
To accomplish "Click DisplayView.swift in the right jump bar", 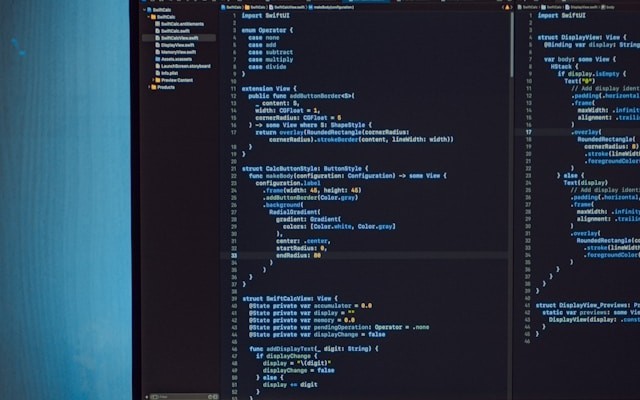I will [x=586, y=7].
